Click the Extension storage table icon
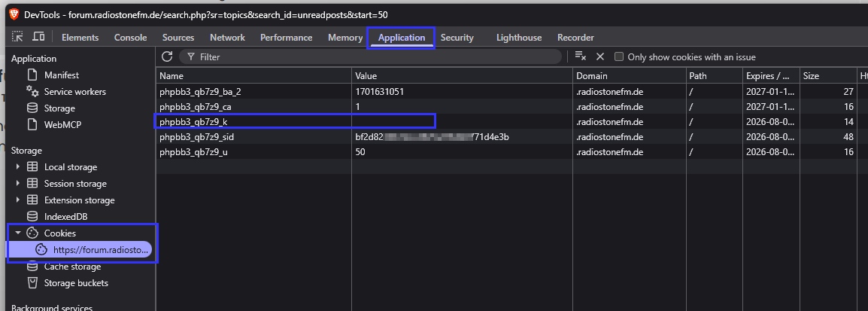Viewport: 868px width, 311px height. tap(33, 200)
